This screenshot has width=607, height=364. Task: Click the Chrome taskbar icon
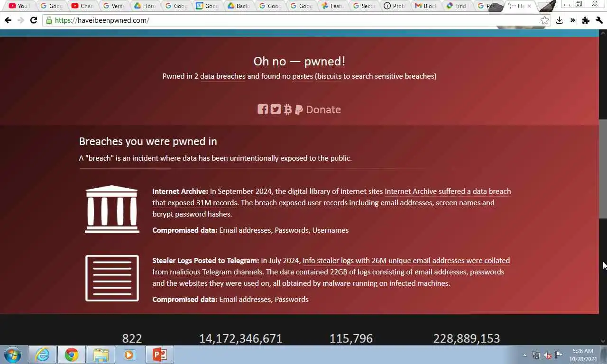72,355
